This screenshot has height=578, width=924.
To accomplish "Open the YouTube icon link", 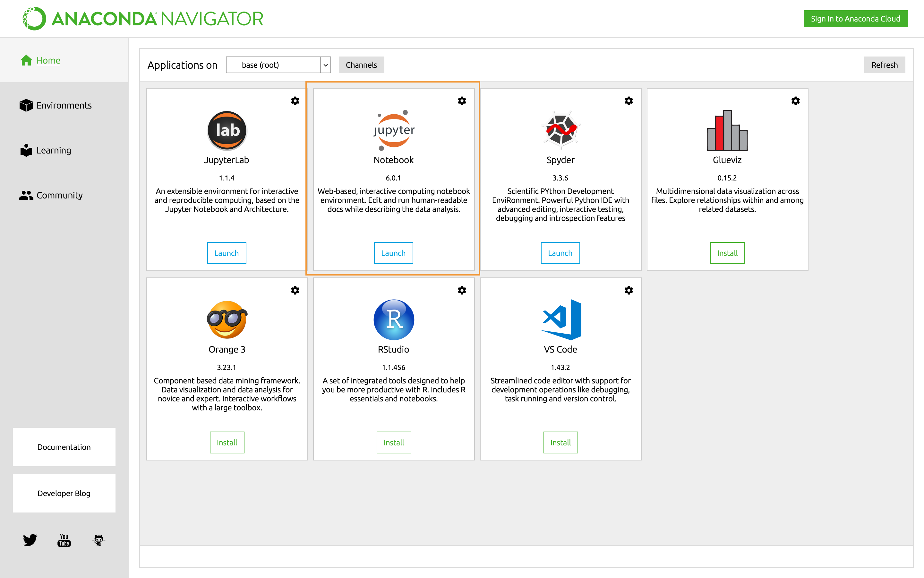I will coord(64,540).
